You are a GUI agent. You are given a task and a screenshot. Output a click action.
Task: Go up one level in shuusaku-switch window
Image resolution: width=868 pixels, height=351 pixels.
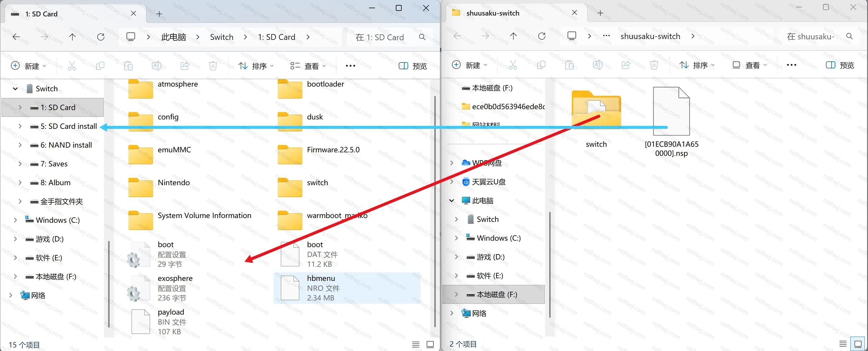(513, 36)
